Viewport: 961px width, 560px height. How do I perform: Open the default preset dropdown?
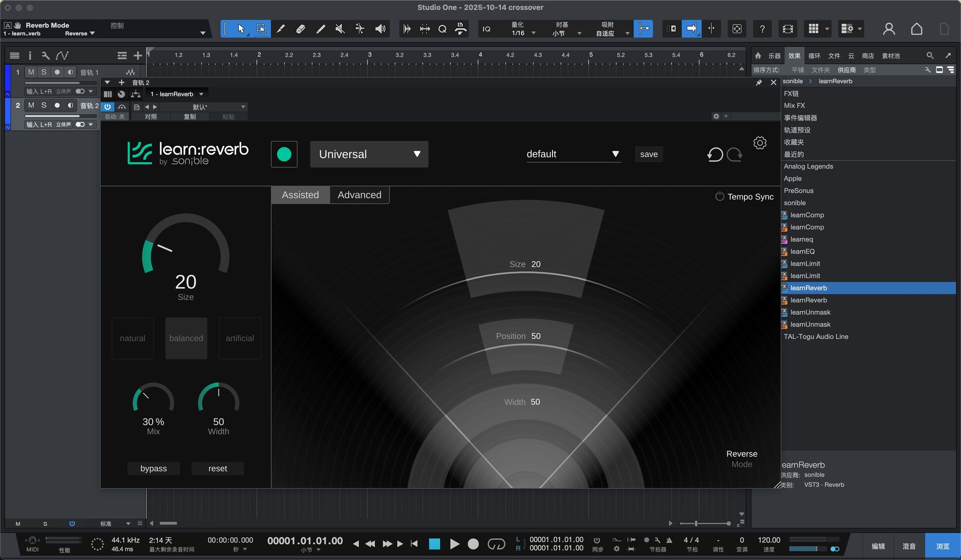pos(573,154)
